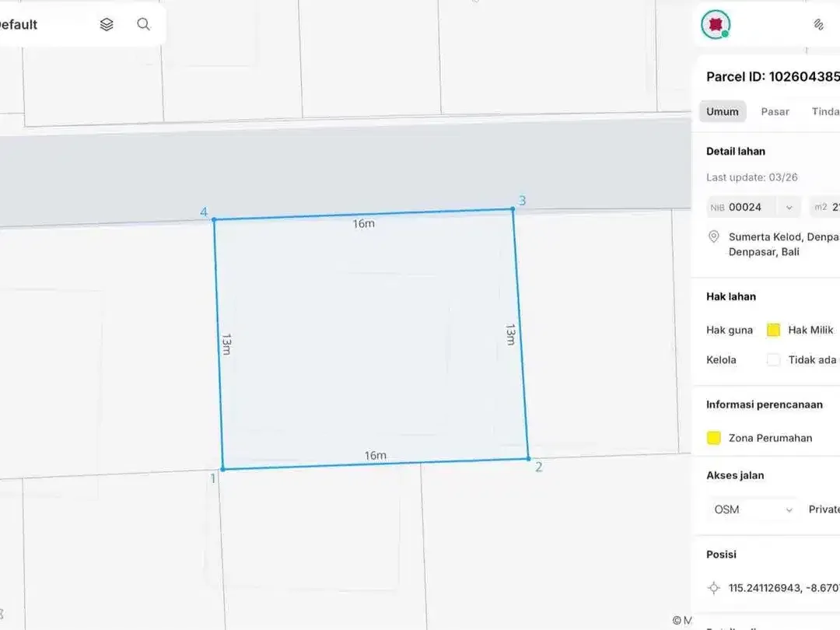The height and width of the screenshot is (630, 840).
Task: Click the location pin icon beside Sumerta Kelod
Action: (713, 236)
